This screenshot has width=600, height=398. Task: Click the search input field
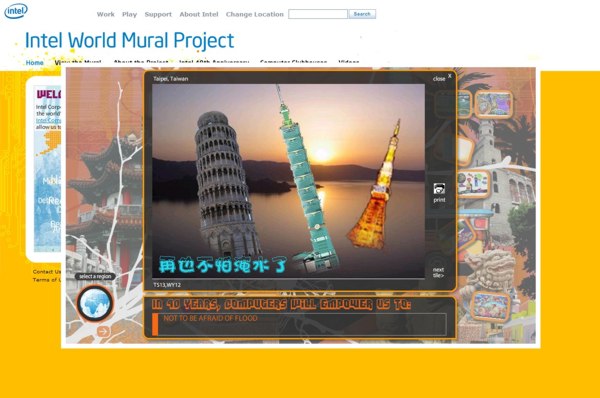pos(318,14)
